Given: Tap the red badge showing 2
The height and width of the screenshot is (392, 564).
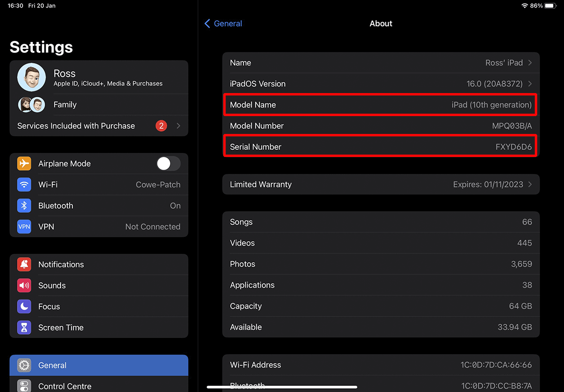Looking at the screenshot, I should 161,126.
